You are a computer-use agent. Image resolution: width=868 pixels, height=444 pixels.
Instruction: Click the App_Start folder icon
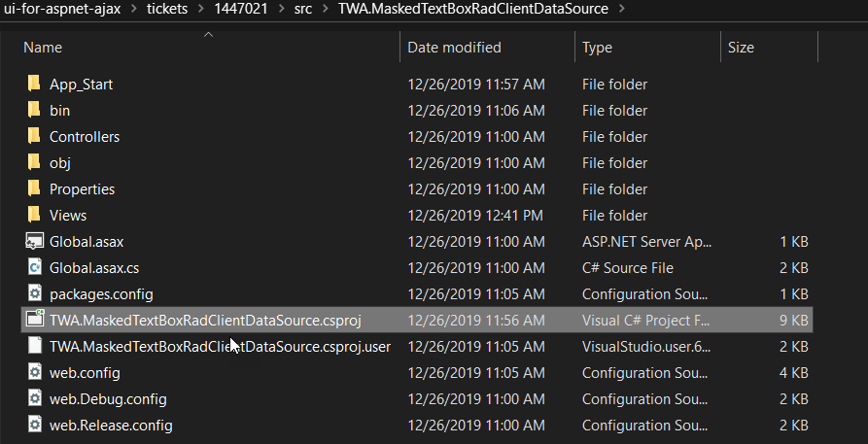click(x=34, y=85)
